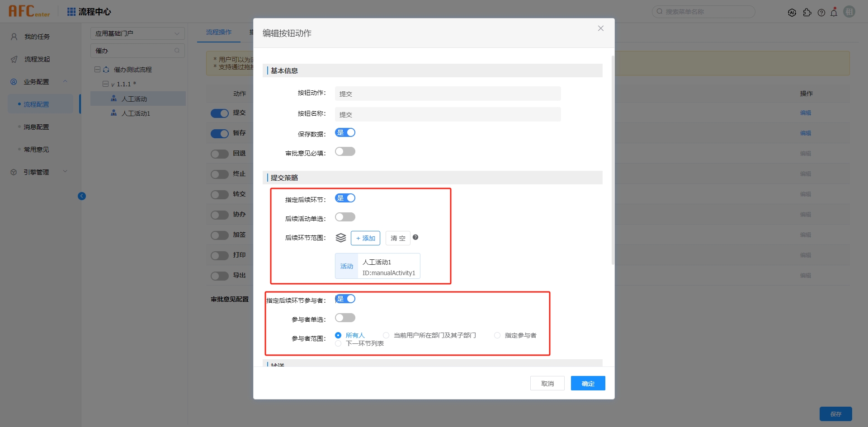Click the 审批意见配置 heading

230,299
